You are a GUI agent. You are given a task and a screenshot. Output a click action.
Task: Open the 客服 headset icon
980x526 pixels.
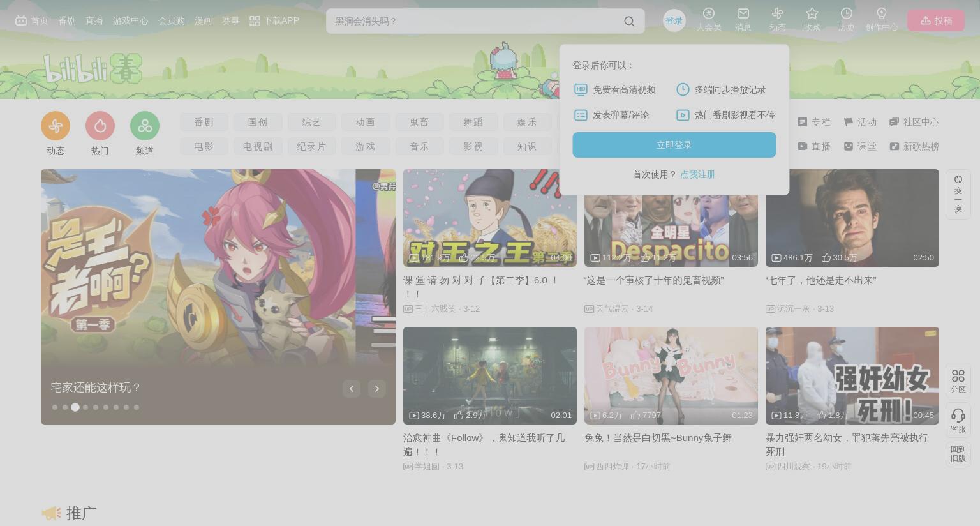click(958, 416)
